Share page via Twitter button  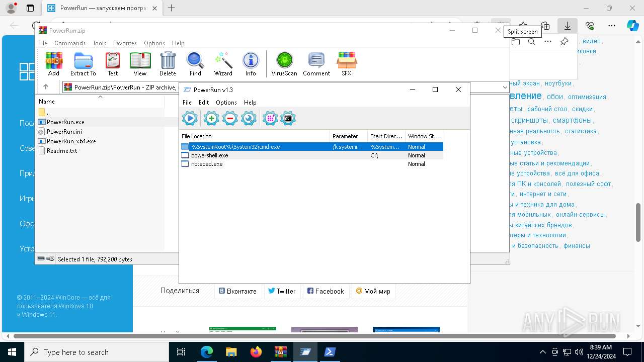pyautogui.click(x=282, y=291)
